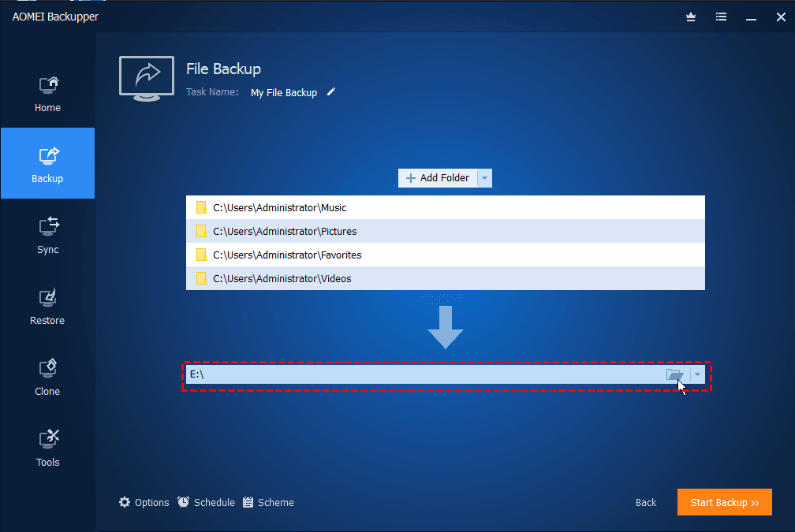Open the Home section in sidebar
The height and width of the screenshot is (532, 795).
[x=47, y=94]
